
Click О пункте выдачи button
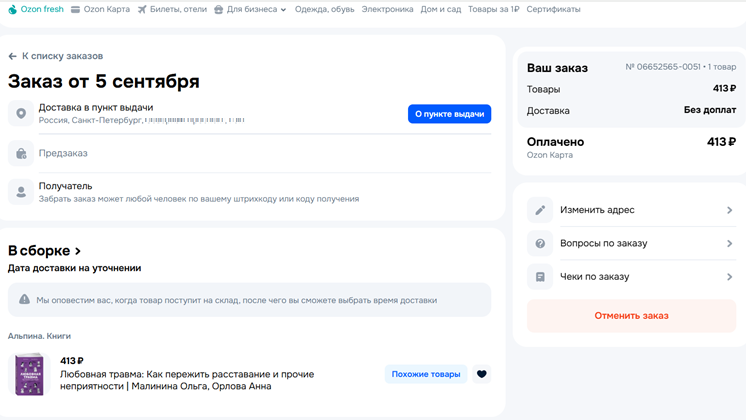[449, 114]
